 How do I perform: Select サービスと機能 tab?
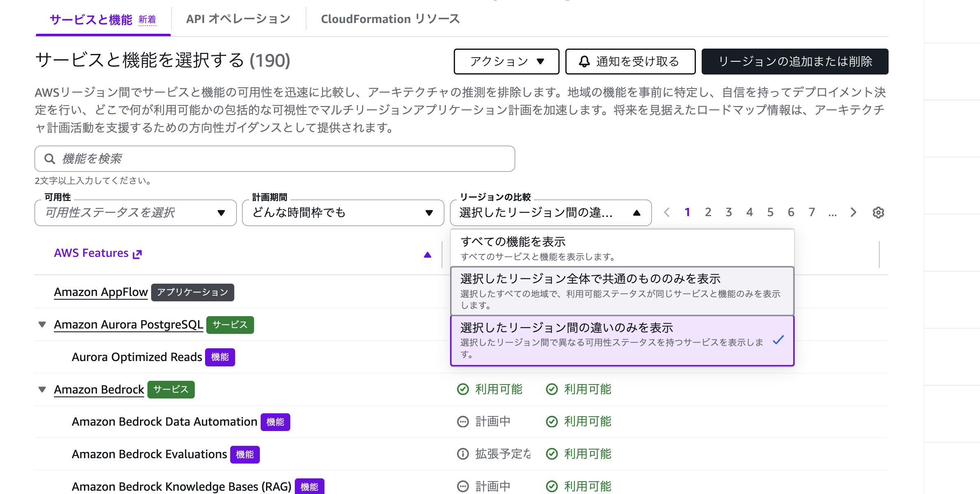pyautogui.click(x=91, y=19)
